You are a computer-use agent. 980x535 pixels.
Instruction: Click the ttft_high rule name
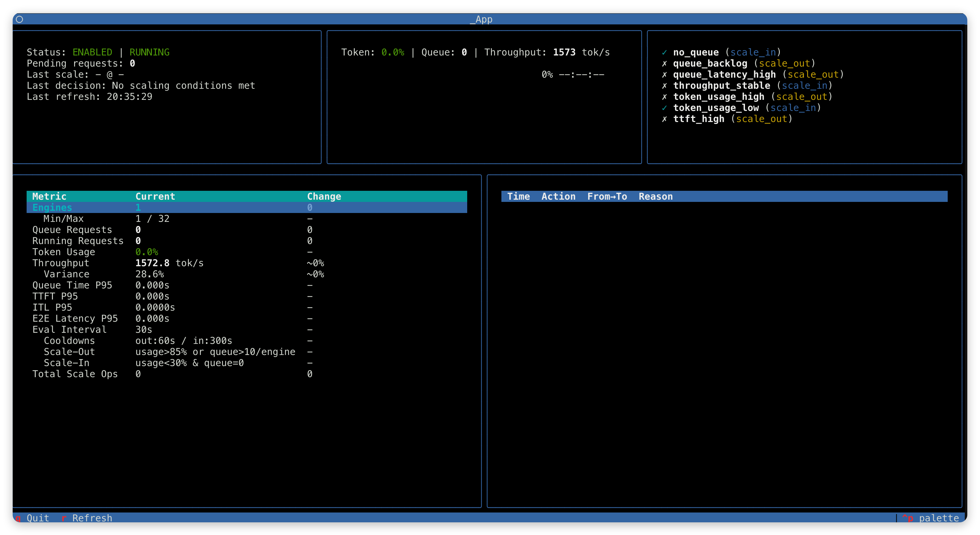(698, 119)
